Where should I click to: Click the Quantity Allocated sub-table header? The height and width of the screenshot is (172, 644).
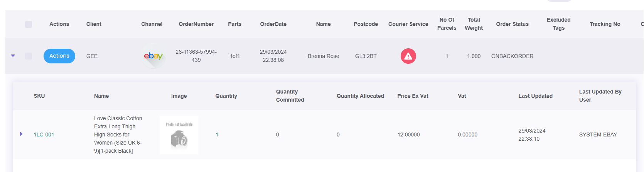pos(360,96)
